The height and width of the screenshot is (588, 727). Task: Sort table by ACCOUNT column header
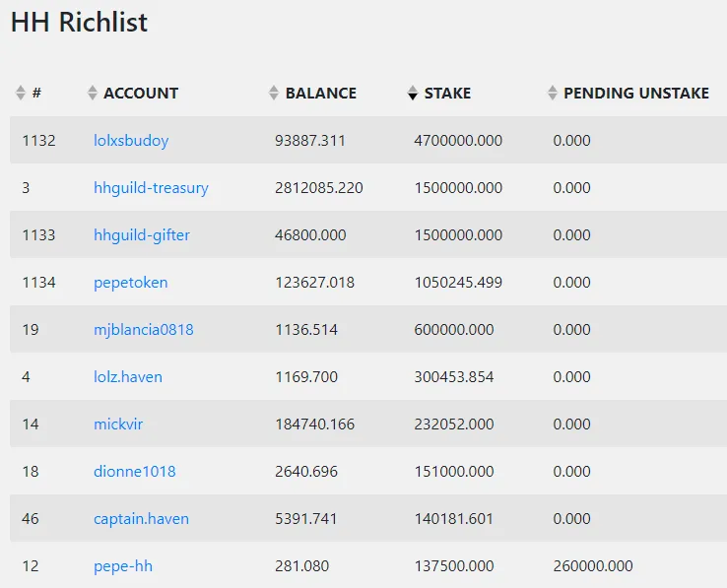click(141, 94)
